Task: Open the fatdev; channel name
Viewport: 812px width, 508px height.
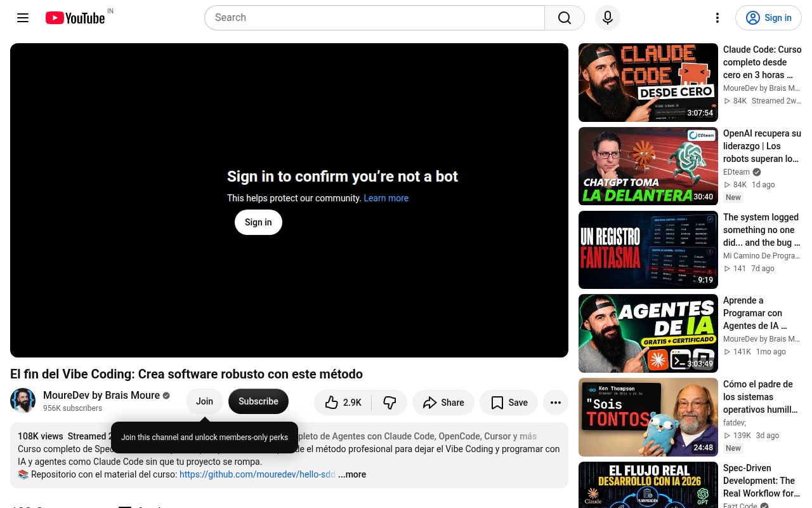Action: click(x=735, y=423)
